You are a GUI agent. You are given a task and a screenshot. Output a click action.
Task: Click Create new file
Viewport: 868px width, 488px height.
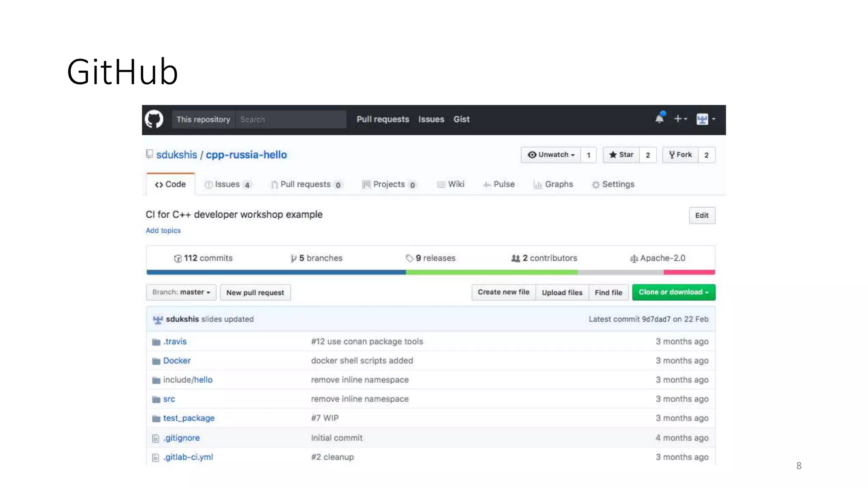[x=504, y=292]
